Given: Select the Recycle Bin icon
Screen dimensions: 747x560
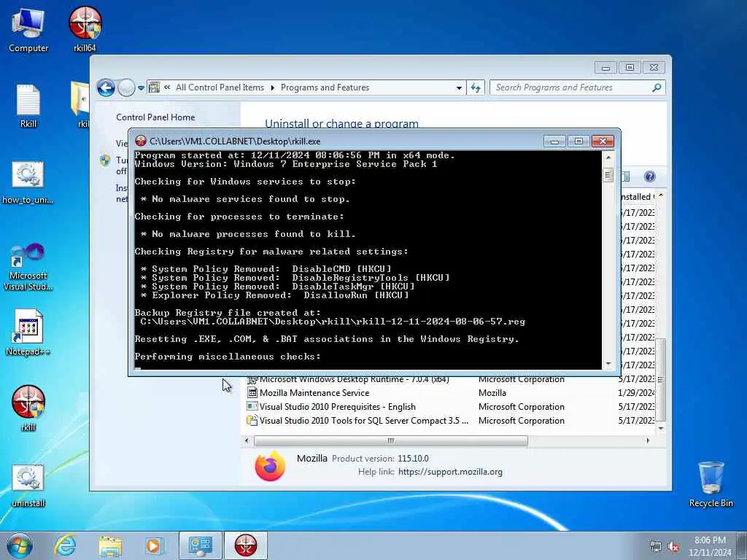Looking at the screenshot, I should 711,484.
